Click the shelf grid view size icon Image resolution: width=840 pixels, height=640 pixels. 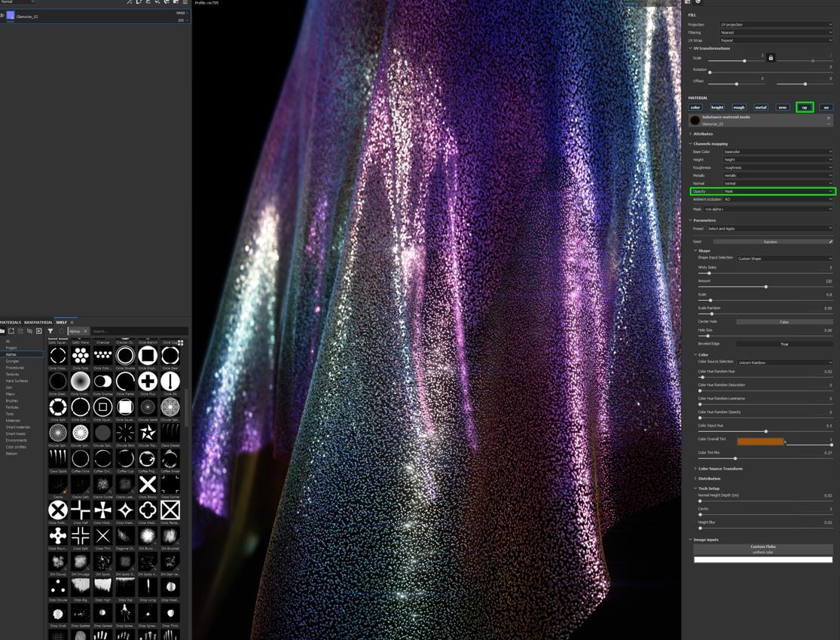pos(181,342)
